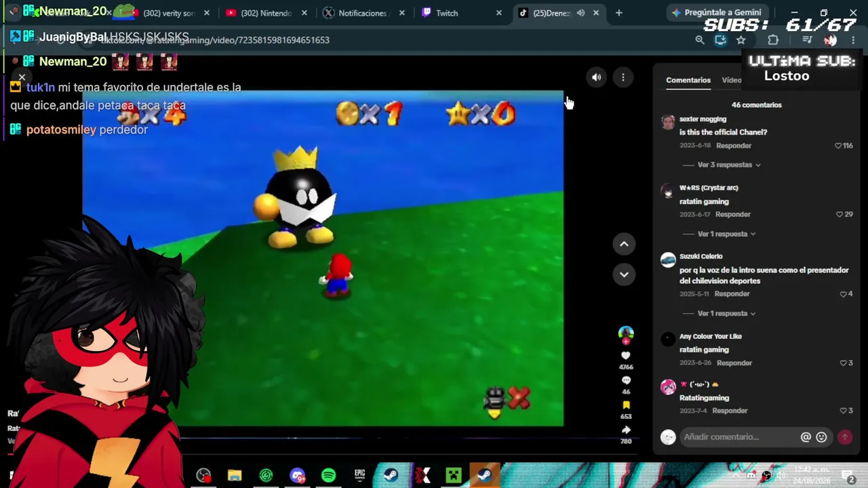Reply to W★RS (Crystar arc) comment
This screenshot has width=868, height=488.
pyautogui.click(x=733, y=214)
